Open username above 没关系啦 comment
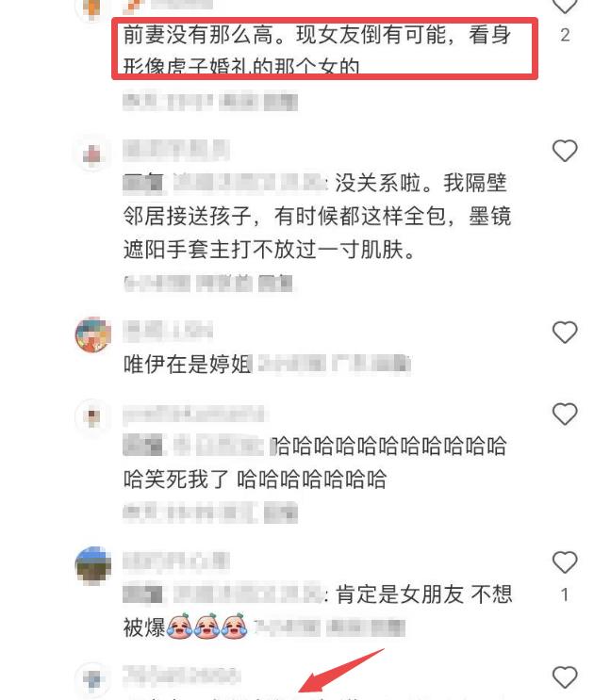 176,150
